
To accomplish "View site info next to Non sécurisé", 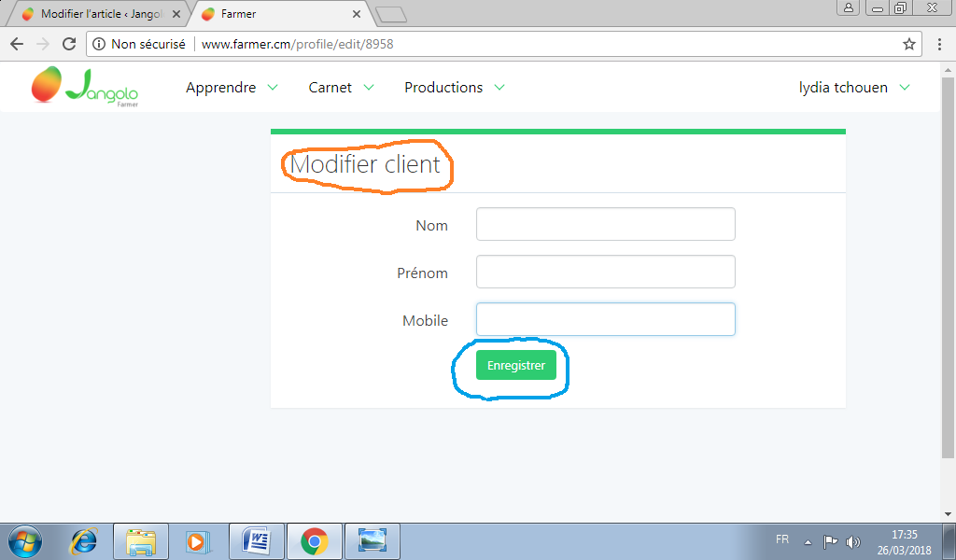I will pyautogui.click(x=99, y=44).
